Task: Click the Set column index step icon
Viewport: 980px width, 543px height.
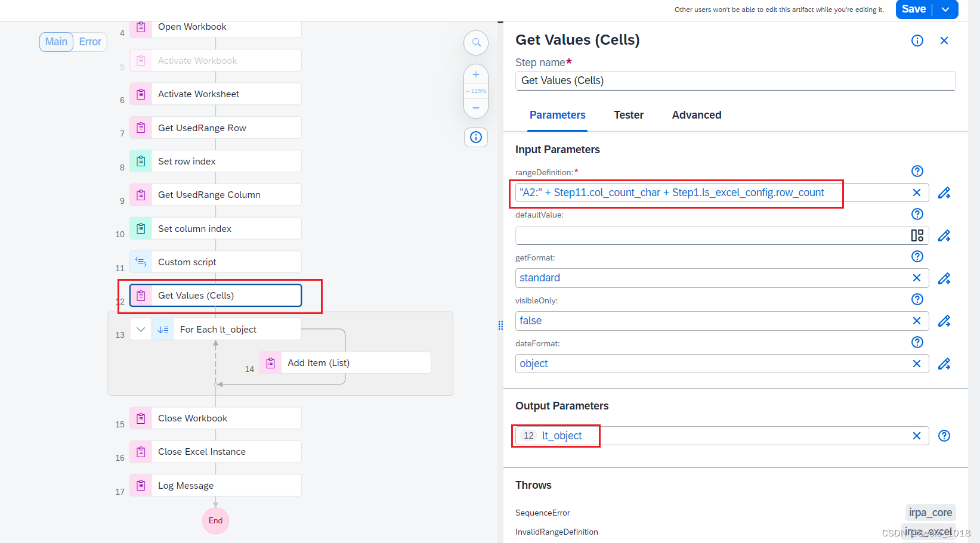Action: point(141,228)
